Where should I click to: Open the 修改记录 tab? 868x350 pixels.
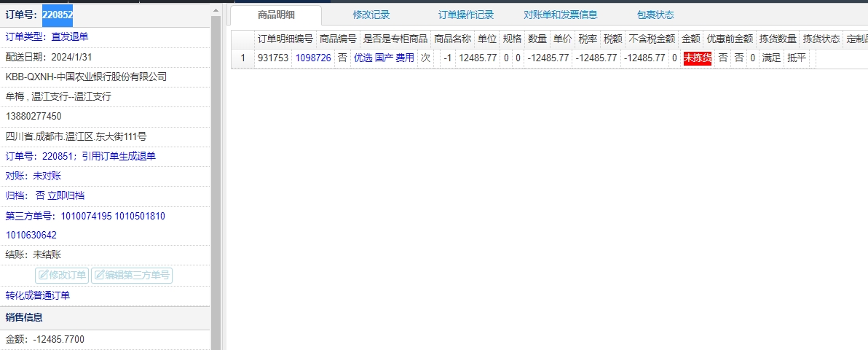point(371,15)
